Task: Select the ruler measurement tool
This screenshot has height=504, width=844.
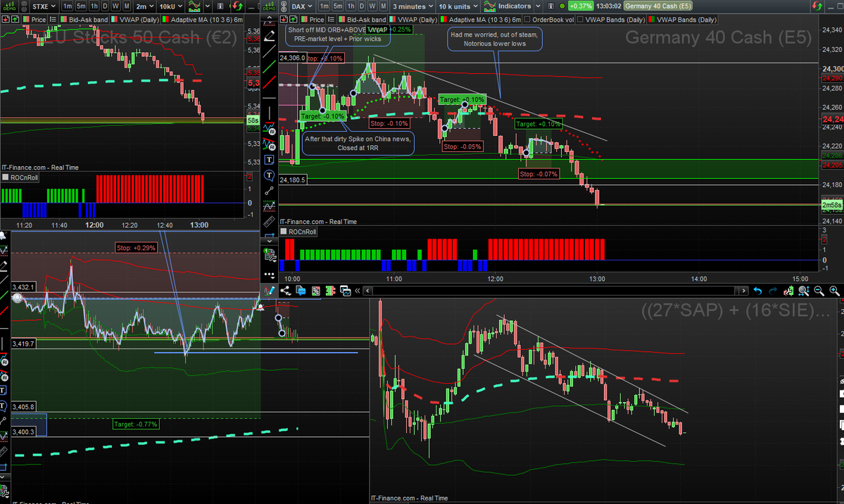Action: (x=270, y=221)
